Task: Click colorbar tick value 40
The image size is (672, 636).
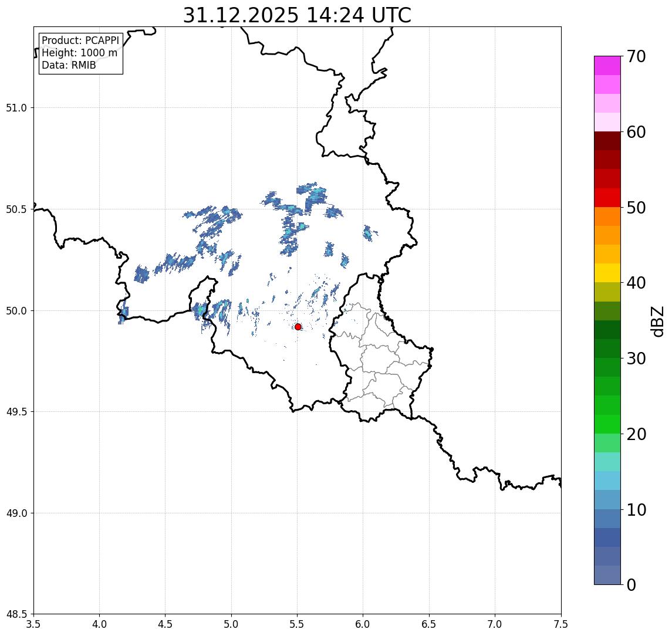Action: [x=636, y=283]
